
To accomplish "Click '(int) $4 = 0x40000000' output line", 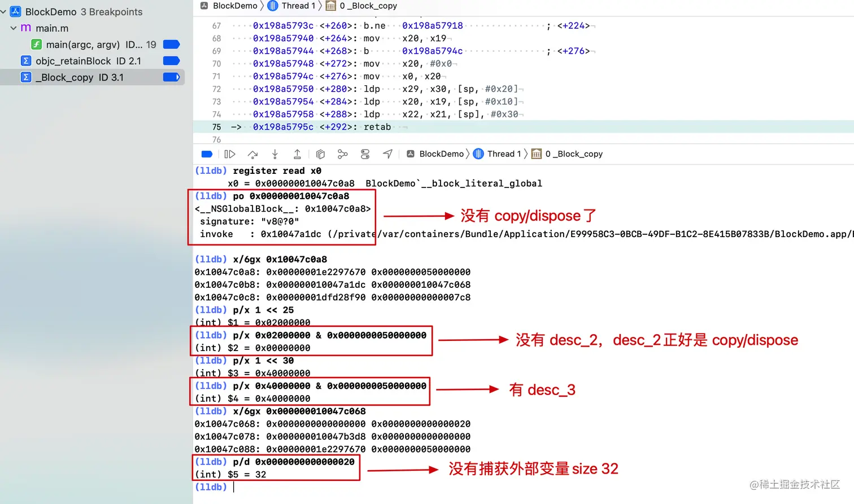I will point(252,398).
